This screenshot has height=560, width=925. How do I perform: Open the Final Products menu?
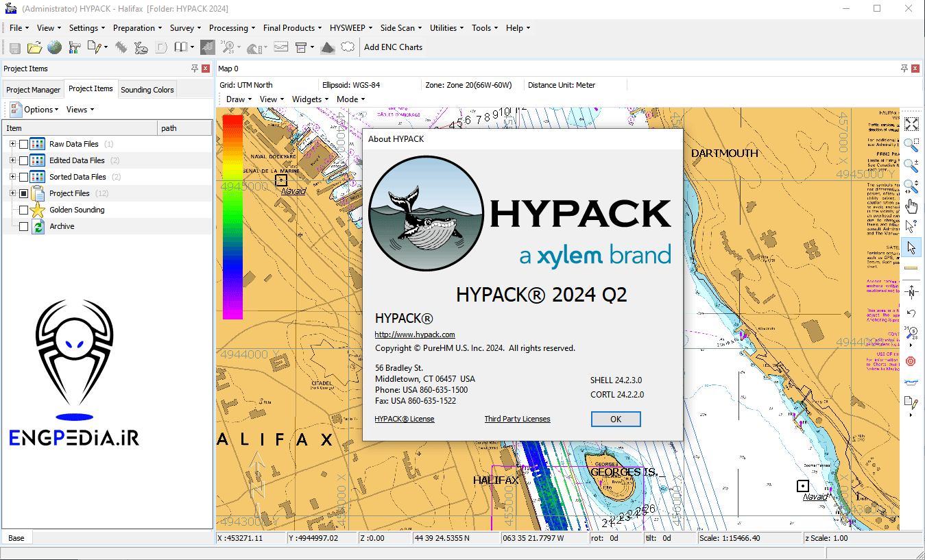click(292, 28)
